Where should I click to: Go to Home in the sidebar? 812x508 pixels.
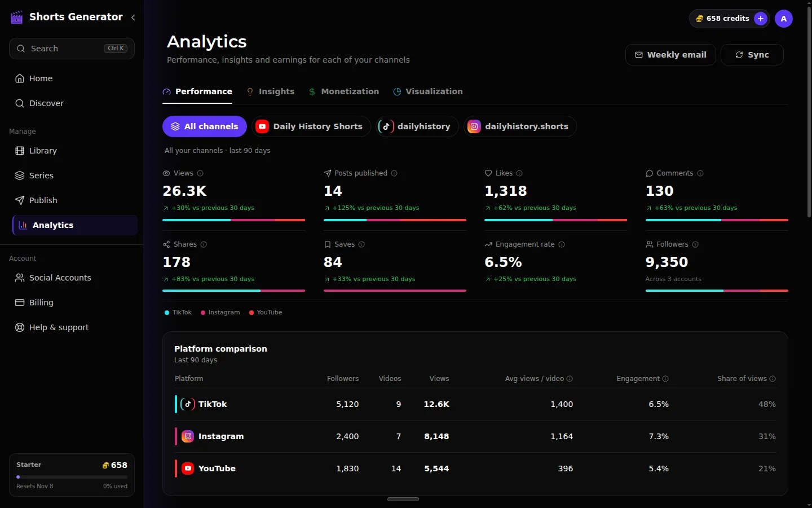coord(72,78)
